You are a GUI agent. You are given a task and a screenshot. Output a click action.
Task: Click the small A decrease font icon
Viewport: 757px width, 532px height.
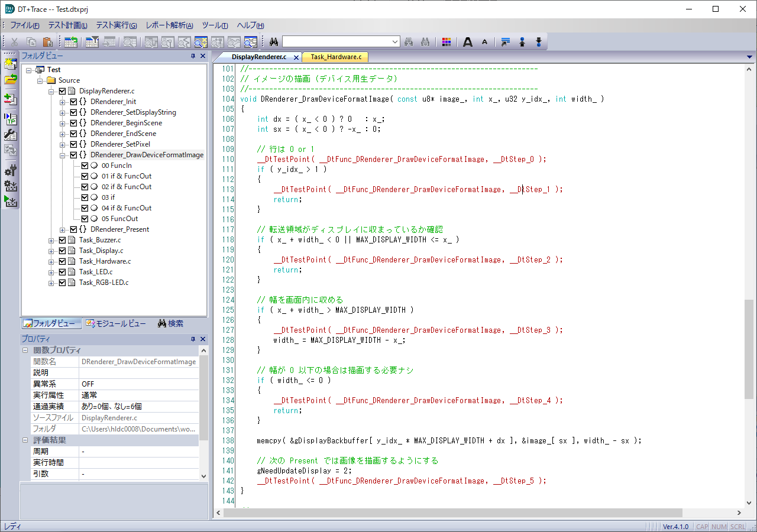(484, 42)
